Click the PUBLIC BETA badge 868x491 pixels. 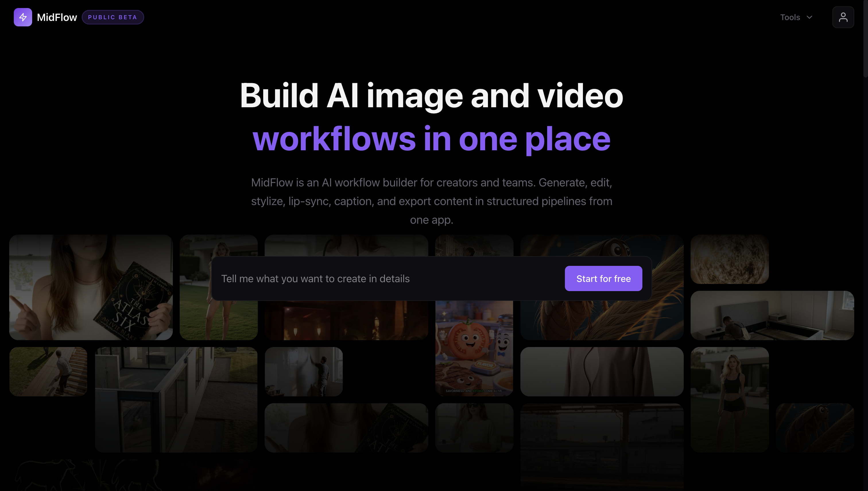pyautogui.click(x=113, y=17)
